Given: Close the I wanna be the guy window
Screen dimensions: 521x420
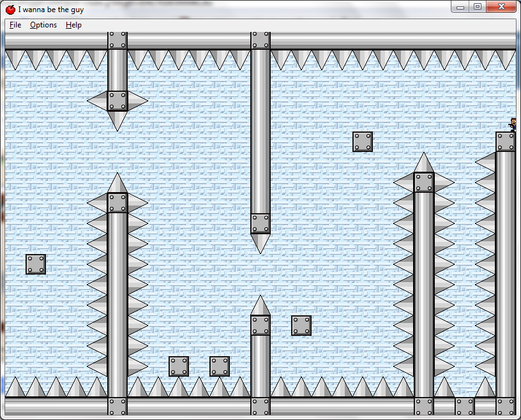Looking at the screenshot, I should click(501, 6).
